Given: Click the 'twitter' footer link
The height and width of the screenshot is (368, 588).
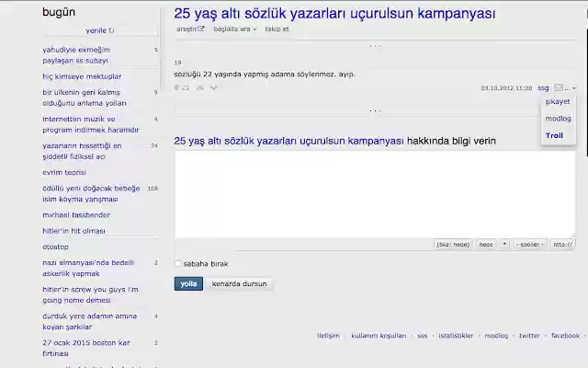Looking at the screenshot, I should pyautogui.click(x=529, y=336).
